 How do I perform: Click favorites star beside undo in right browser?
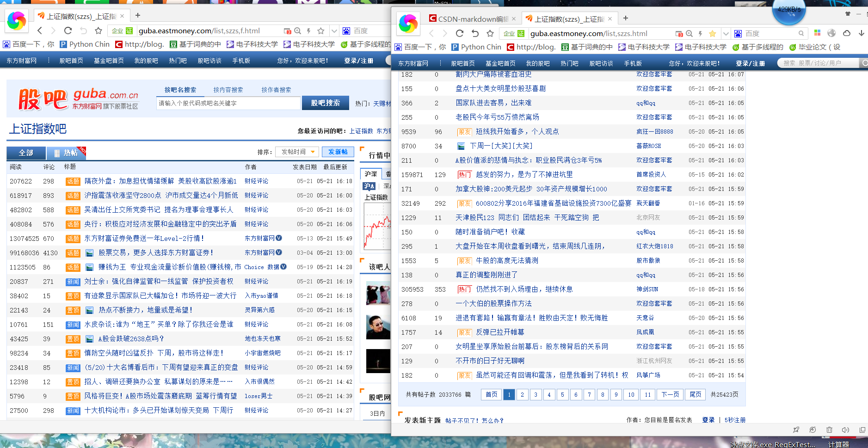pos(490,33)
